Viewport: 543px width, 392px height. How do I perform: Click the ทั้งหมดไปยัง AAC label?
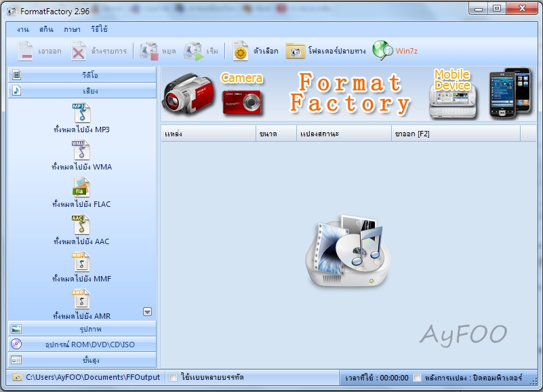pyautogui.click(x=82, y=241)
